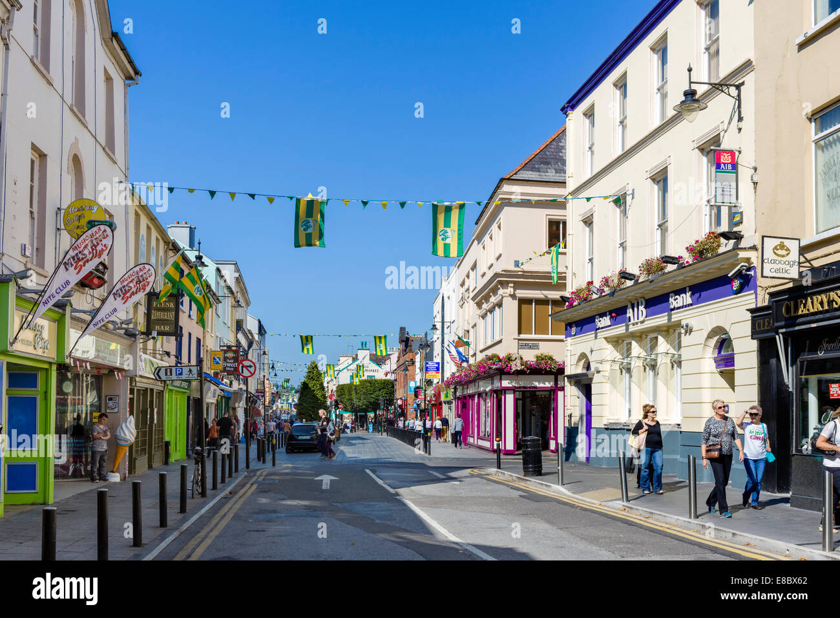Viewport: 840px width, 618px height.
Task: Click the claddagh celtic hanging sign
Action: point(779,257)
